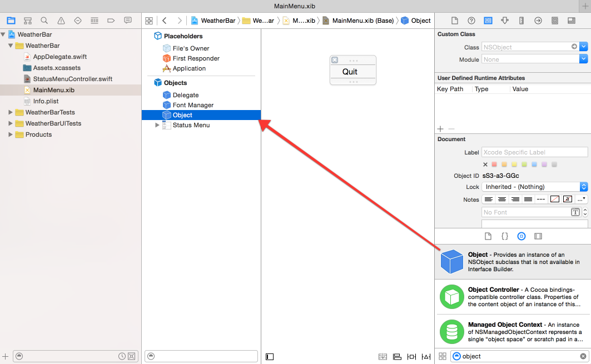The image size is (591, 364).
Task: Open the Module dropdown arrow
Action: pyautogui.click(x=583, y=59)
